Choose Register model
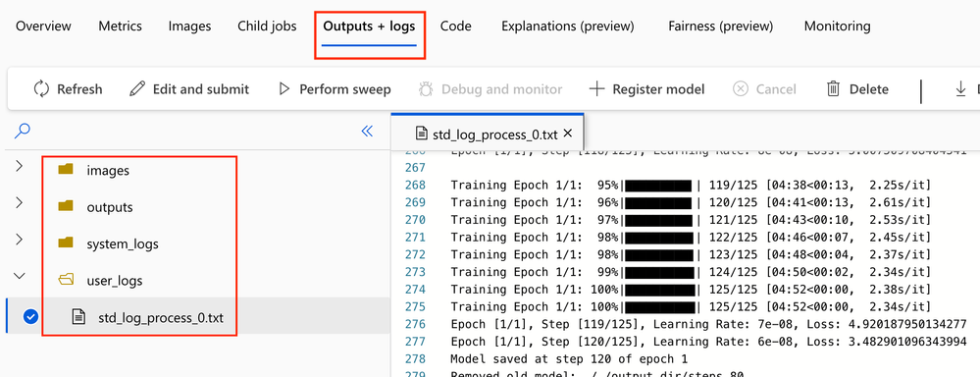The width and height of the screenshot is (980, 377). (x=659, y=89)
